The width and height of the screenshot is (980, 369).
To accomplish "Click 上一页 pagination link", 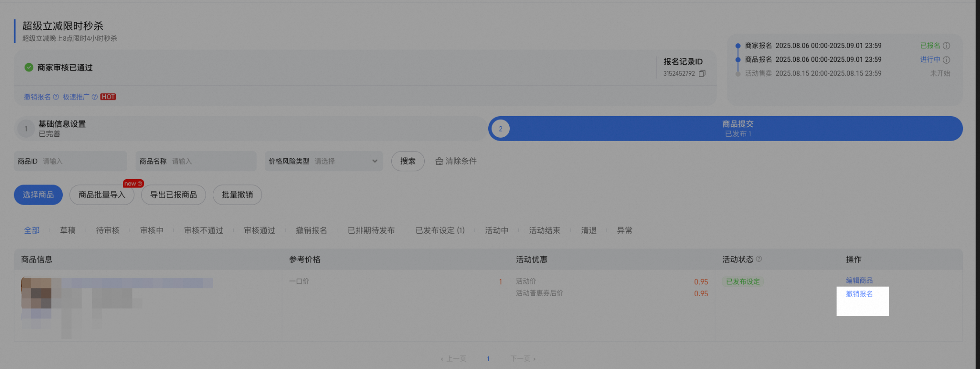I will click(x=453, y=359).
